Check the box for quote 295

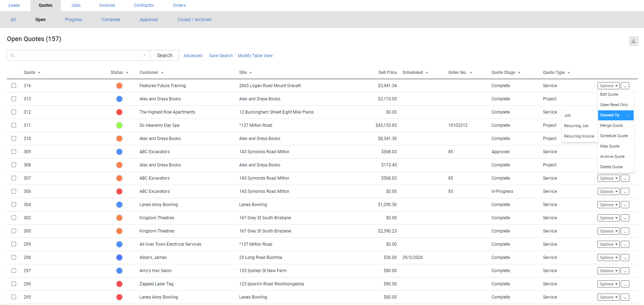(14, 297)
